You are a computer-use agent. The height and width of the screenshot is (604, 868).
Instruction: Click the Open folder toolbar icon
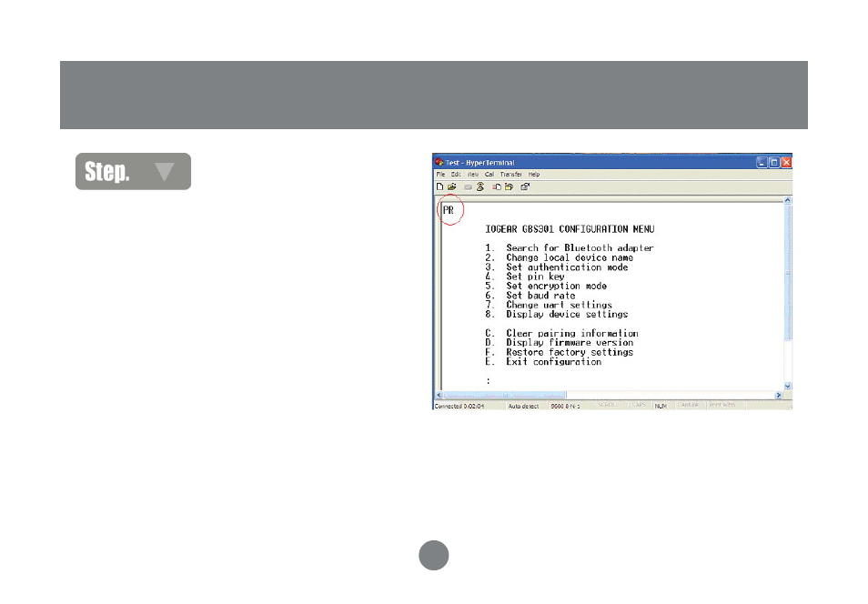tap(452, 187)
